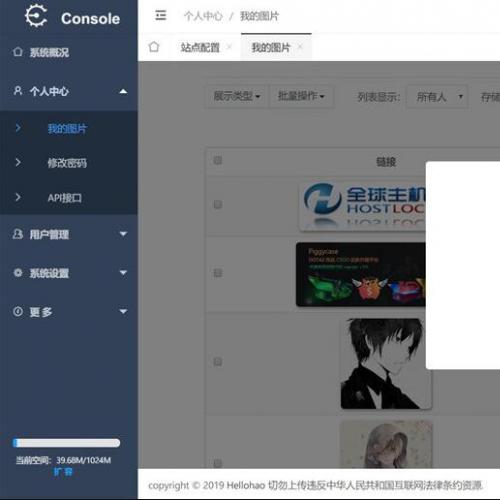The height and width of the screenshot is (500, 500).
Task: Expand the 系统设置 menu arrow
Action: pos(123,273)
